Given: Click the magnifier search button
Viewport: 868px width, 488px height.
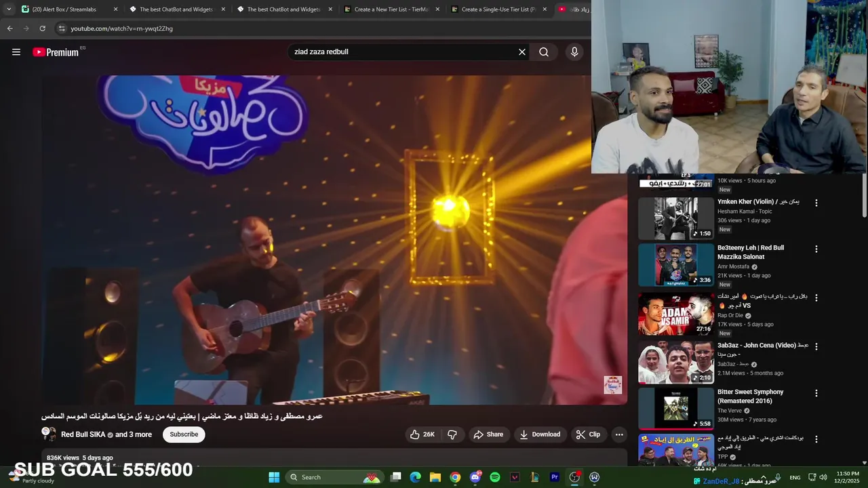Looking at the screenshot, I should (544, 52).
